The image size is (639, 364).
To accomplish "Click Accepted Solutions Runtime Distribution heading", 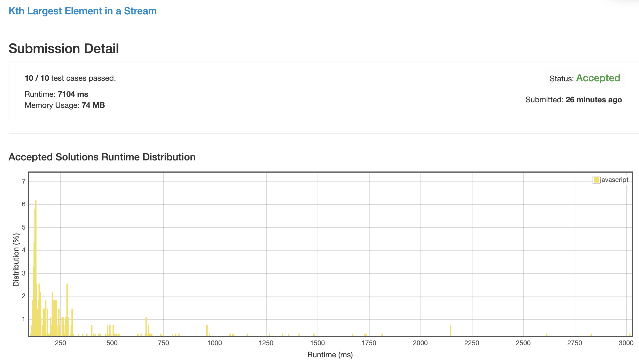I will [x=102, y=157].
